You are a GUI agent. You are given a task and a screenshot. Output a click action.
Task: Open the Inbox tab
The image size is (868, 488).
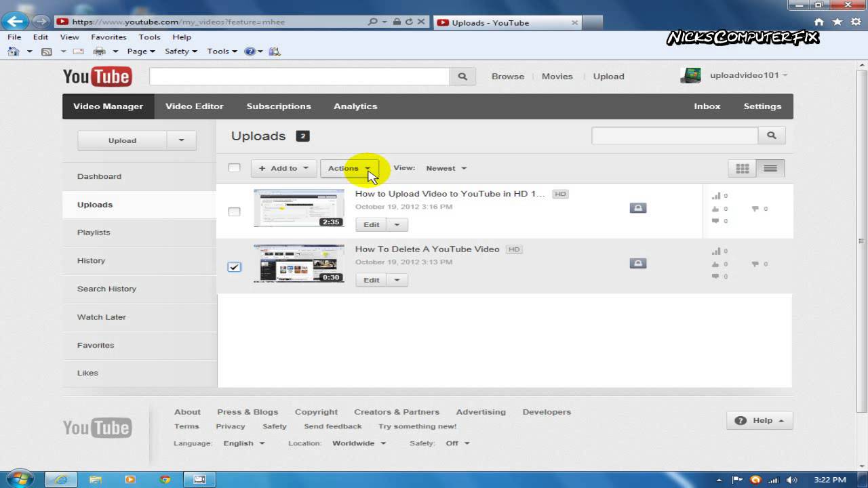click(707, 106)
